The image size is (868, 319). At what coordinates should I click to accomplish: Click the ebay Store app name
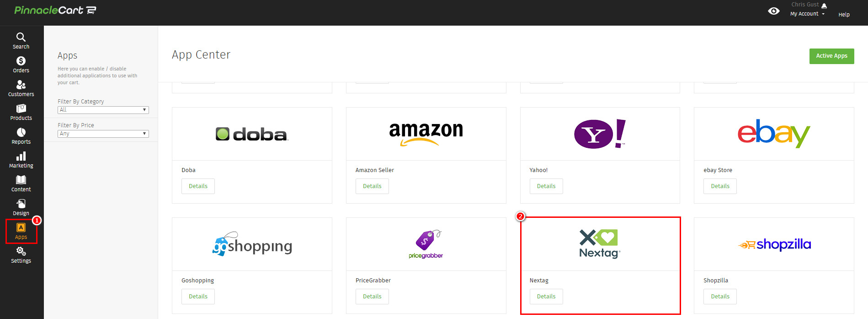[718, 170]
